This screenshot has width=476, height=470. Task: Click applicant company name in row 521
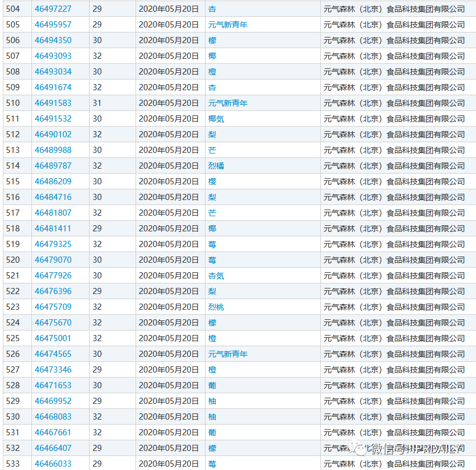[394, 276]
